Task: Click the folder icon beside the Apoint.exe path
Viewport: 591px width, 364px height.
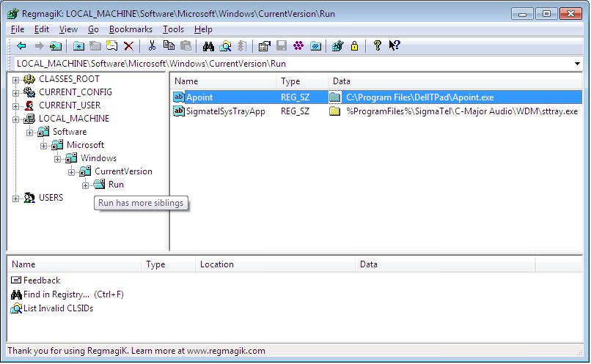Action: (334, 97)
